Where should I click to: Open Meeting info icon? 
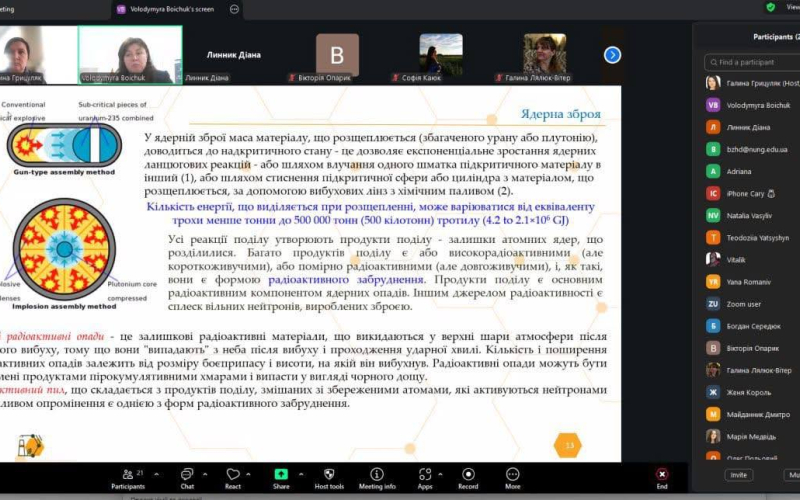pos(377,474)
